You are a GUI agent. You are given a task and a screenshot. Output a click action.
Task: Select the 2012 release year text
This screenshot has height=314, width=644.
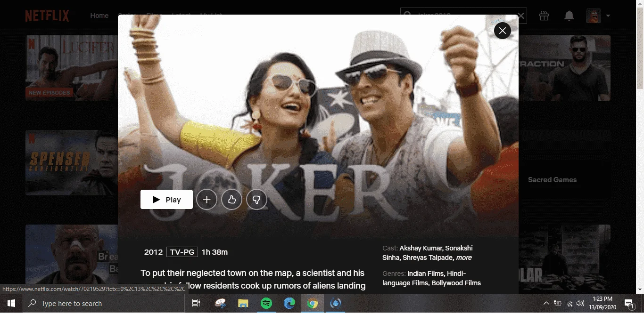point(153,252)
